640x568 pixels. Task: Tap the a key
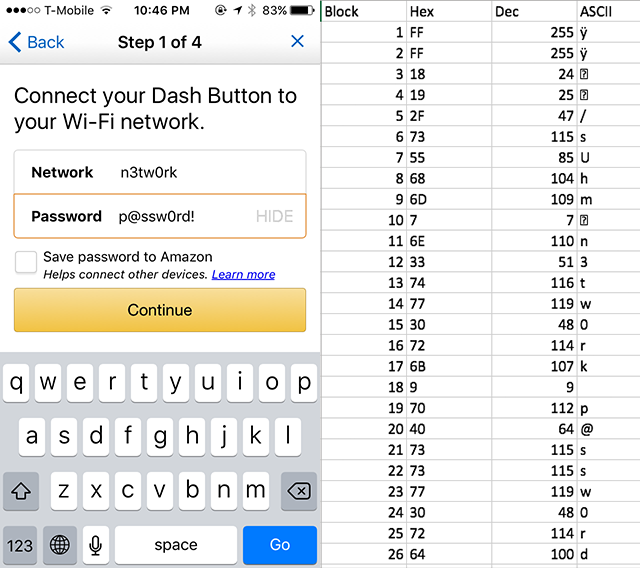[32, 437]
